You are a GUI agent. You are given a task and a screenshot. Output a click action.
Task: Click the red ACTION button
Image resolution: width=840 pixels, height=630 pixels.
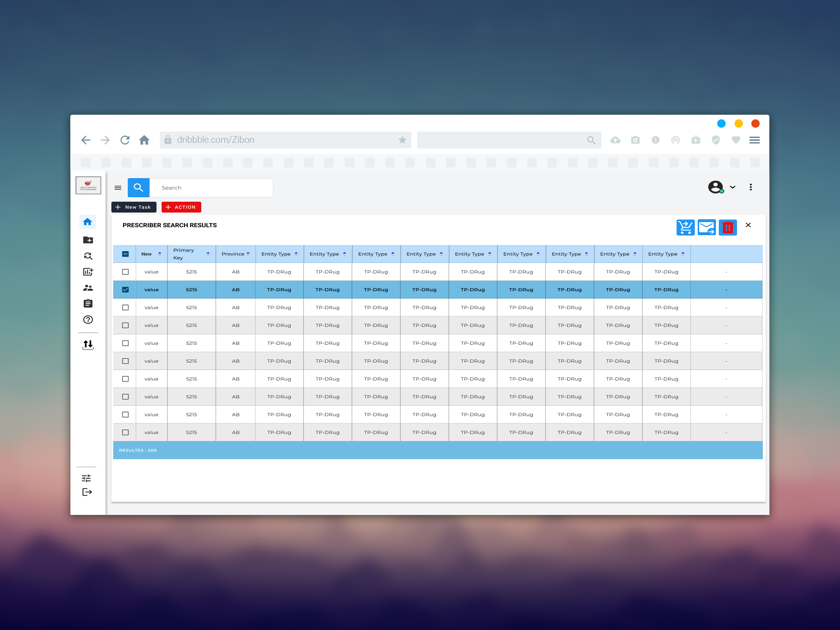[181, 207]
